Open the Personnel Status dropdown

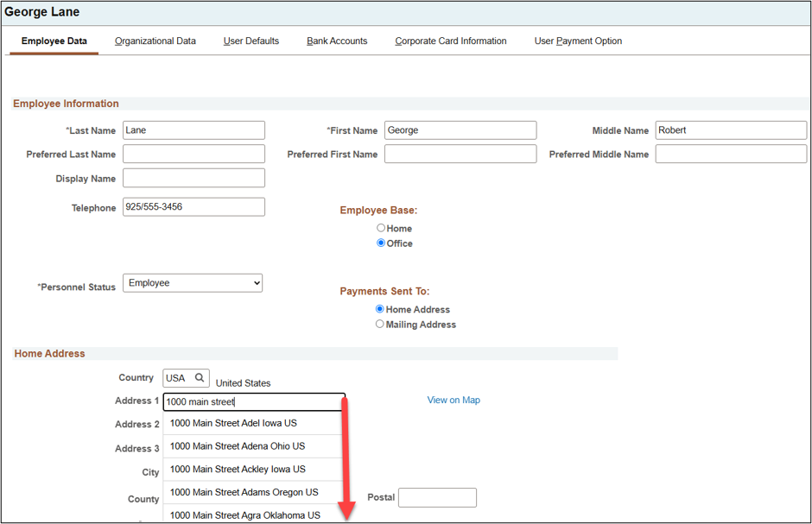[193, 283]
